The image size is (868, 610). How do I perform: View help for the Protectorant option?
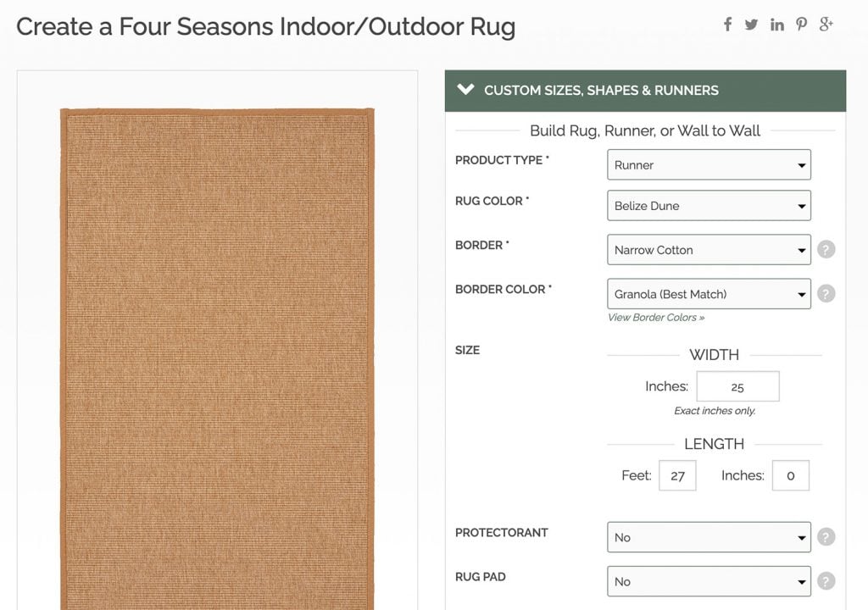[x=826, y=537]
